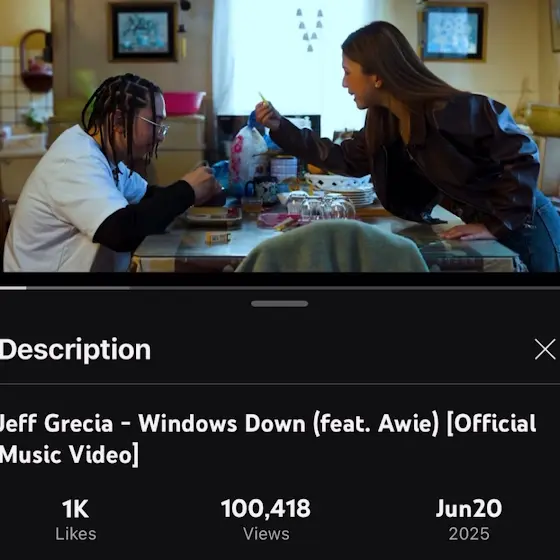Screen dimensions: 560x560
Task: Click the framed picture on the left wall
Action: click(x=143, y=32)
